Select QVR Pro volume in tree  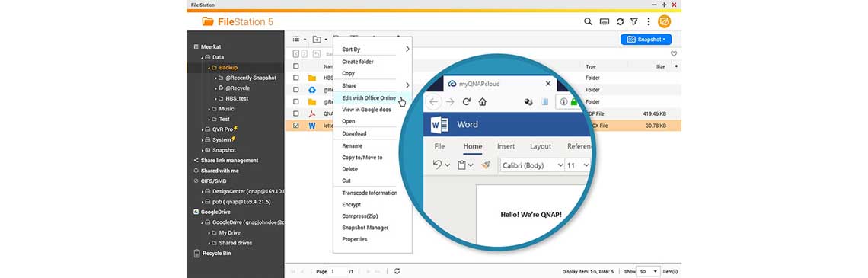coord(222,129)
